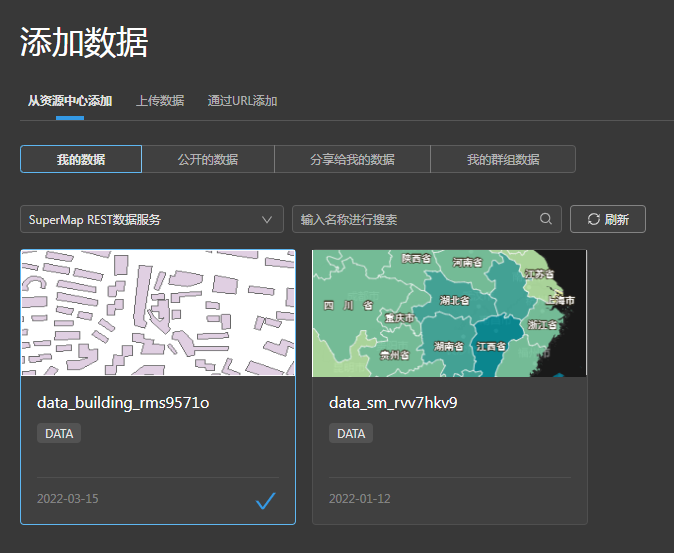The height and width of the screenshot is (553, 674).
Task: Select the data_sm_rvv7hkv9 title
Action: pos(393,403)
